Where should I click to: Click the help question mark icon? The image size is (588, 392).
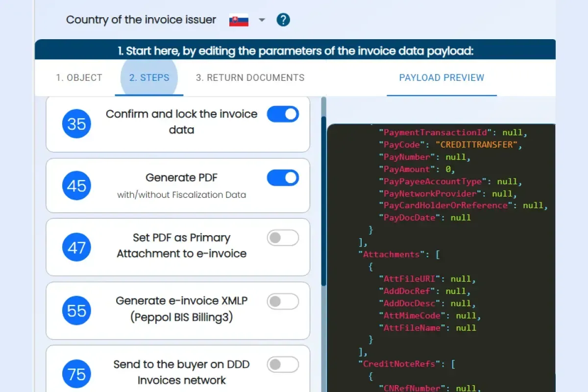(x=283, y=20)
